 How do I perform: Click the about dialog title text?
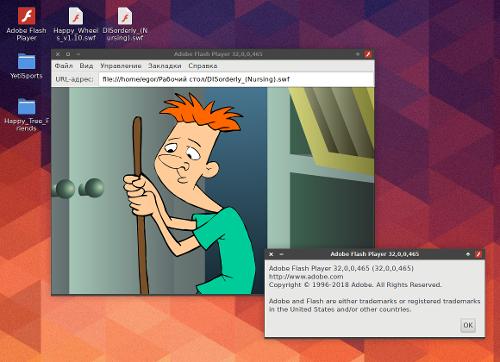coord(375,254)
